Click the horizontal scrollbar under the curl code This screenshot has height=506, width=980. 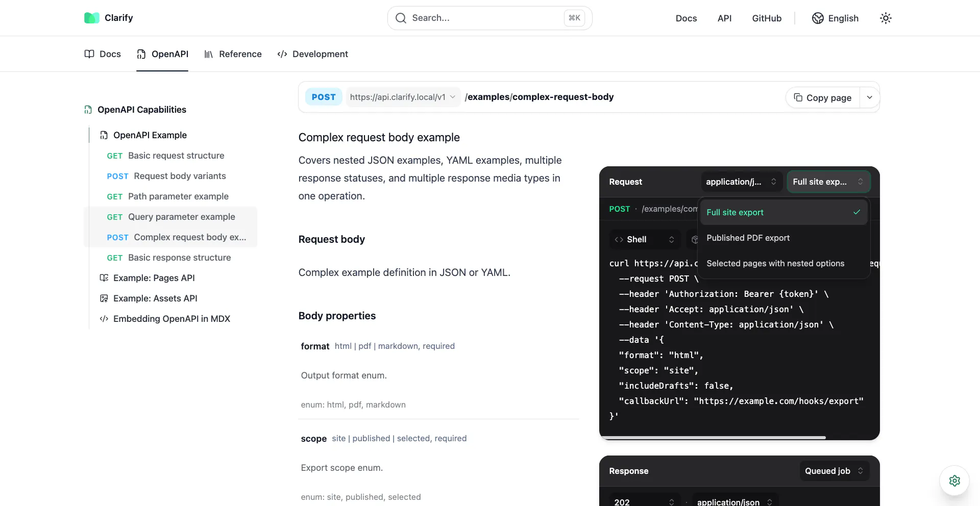point(713,438)
